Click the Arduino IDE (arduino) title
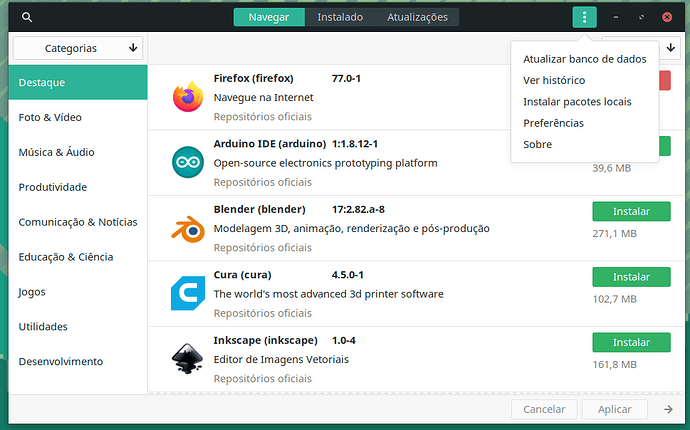Viewport: 690px width, 430px height. 270,144
